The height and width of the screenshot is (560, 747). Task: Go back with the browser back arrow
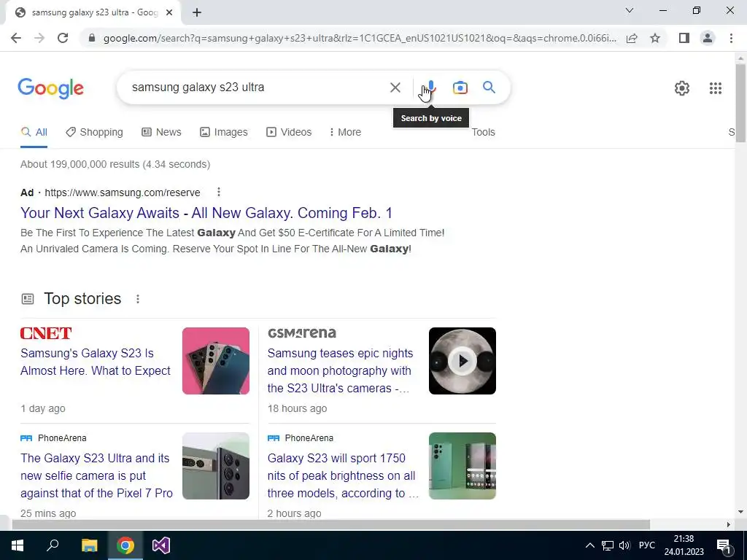click(x=16, y=38)
